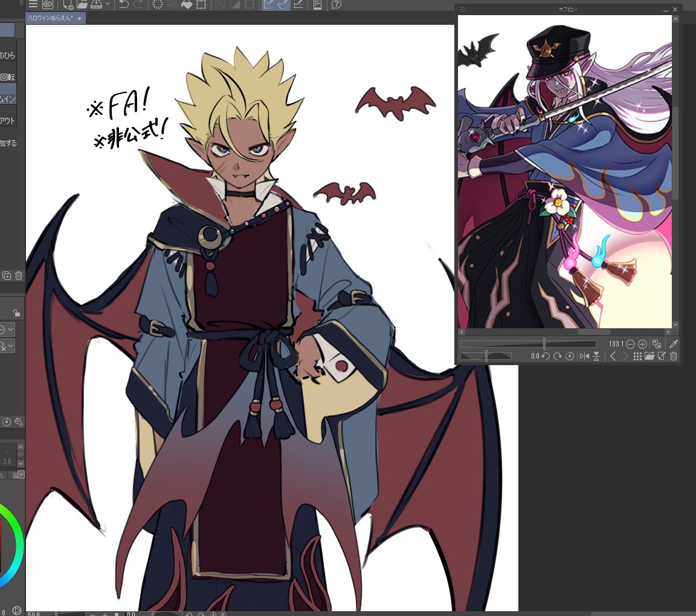Open the main menu hamburger icon
Screen dimensions: 696x616
click(x=33, y=4)
